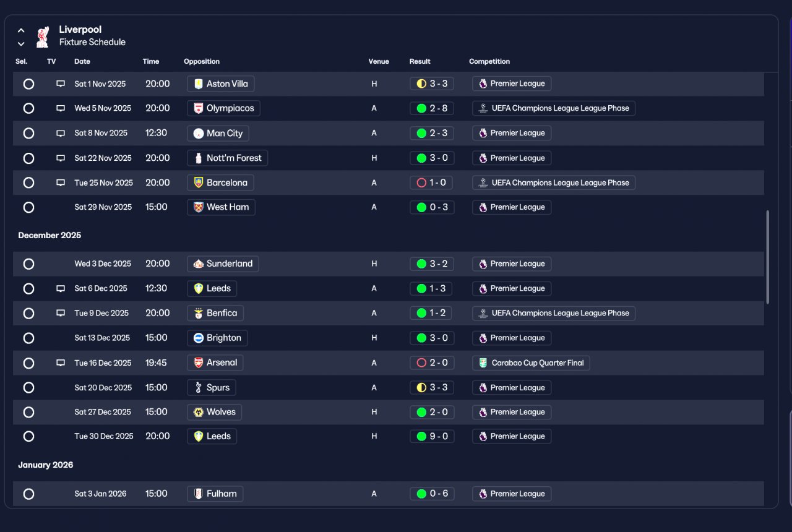Click the Wolves club badge icon

pyautogui.click(x=199, y=412)
